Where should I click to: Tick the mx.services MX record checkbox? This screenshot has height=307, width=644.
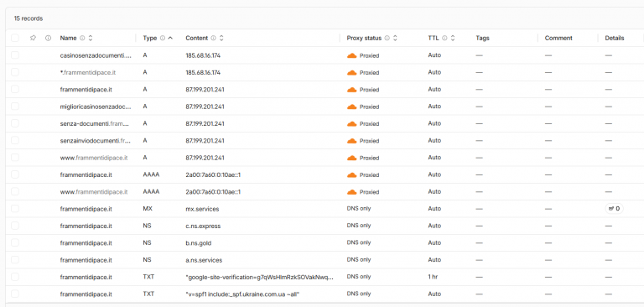coord(15,209)
